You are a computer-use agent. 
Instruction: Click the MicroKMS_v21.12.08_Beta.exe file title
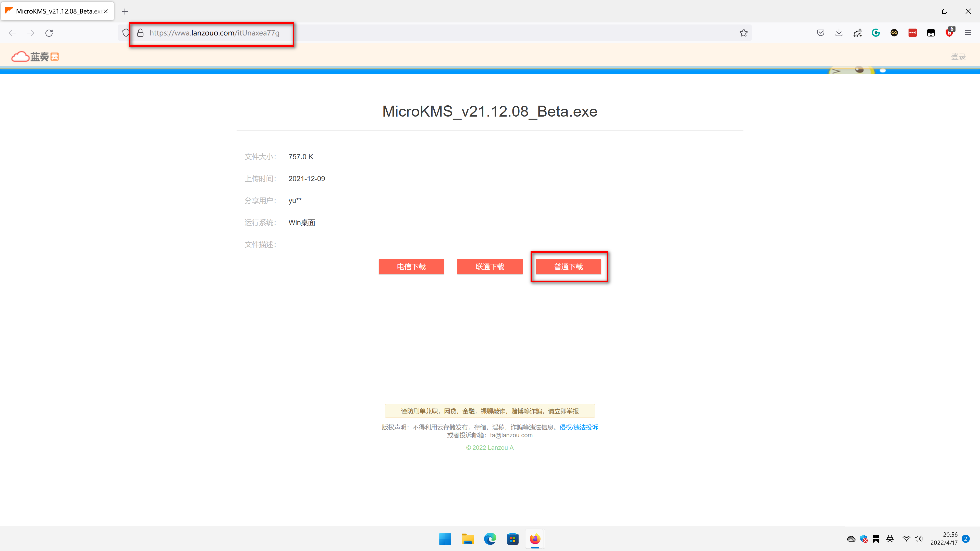point(490,111)
